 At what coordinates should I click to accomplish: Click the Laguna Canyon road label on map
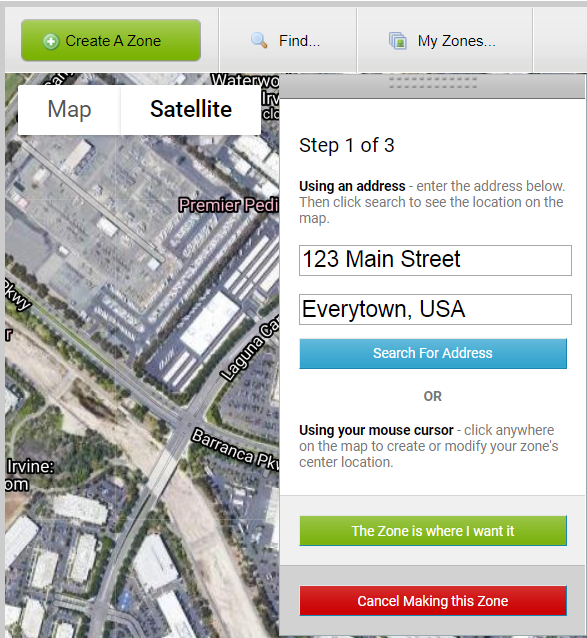249,350
